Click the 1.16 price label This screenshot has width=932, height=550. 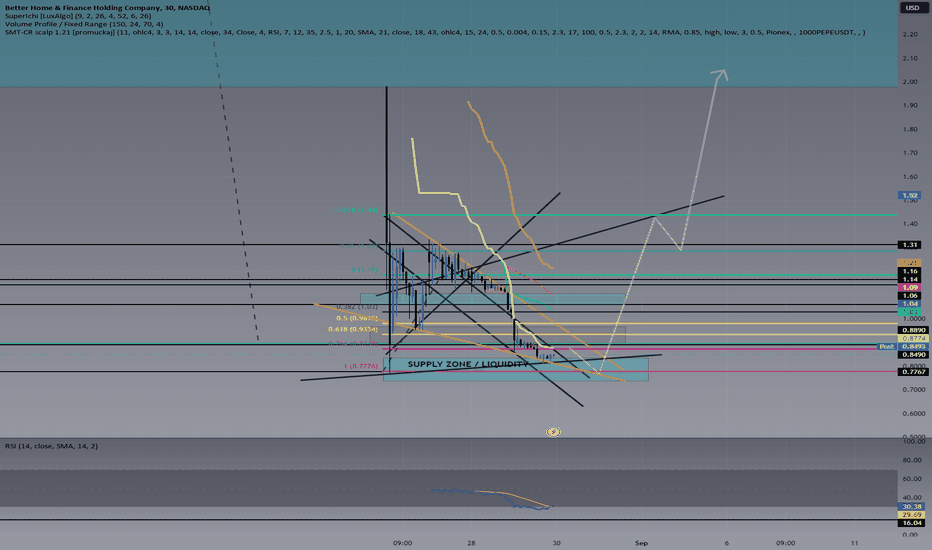(909, 271)
